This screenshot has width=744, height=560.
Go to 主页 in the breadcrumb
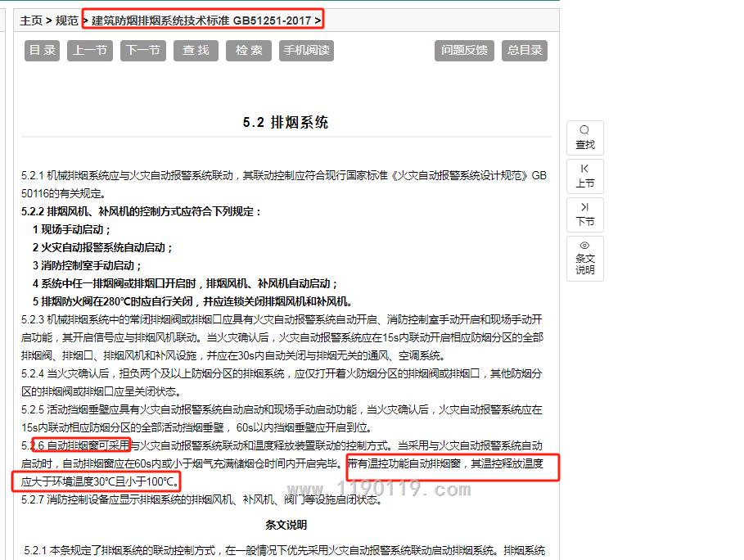coord(31,20)
